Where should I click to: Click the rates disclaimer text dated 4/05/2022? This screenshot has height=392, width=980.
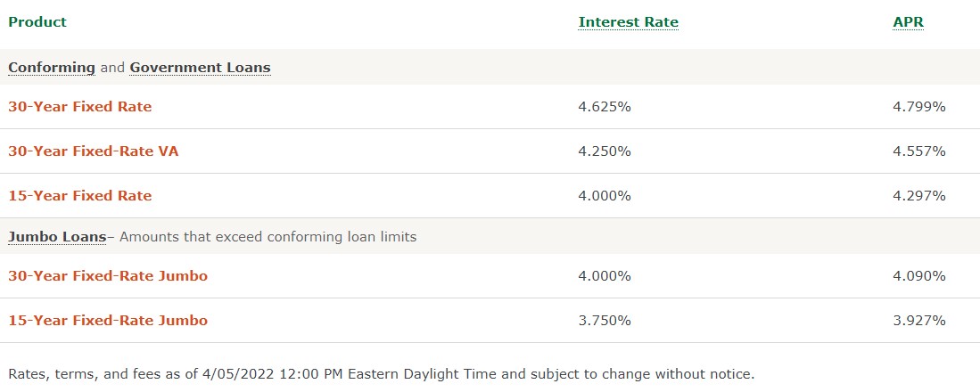coord(382,374)
